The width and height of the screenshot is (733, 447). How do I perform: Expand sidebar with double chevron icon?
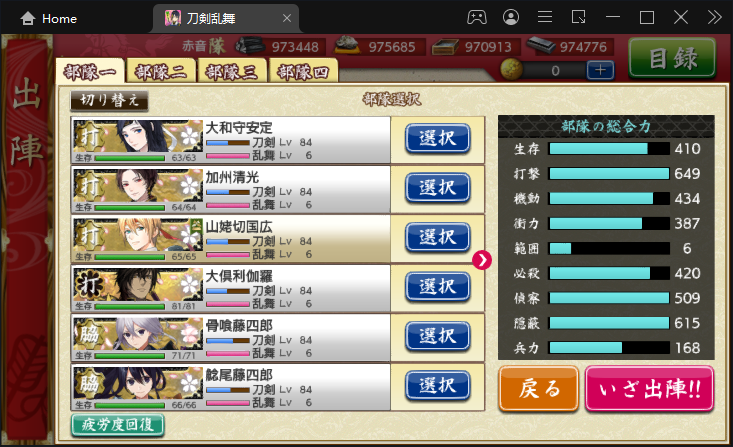714,18
